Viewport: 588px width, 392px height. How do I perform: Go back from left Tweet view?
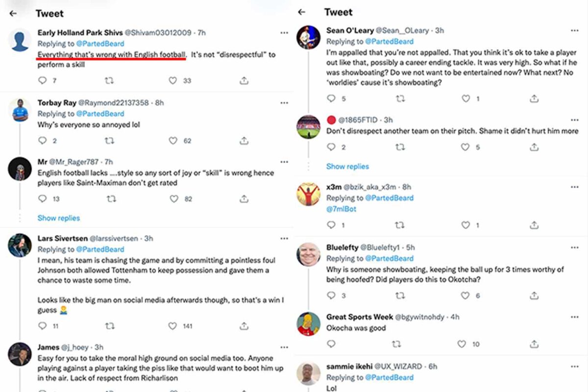pyautogui.click(x=13, y=14)
